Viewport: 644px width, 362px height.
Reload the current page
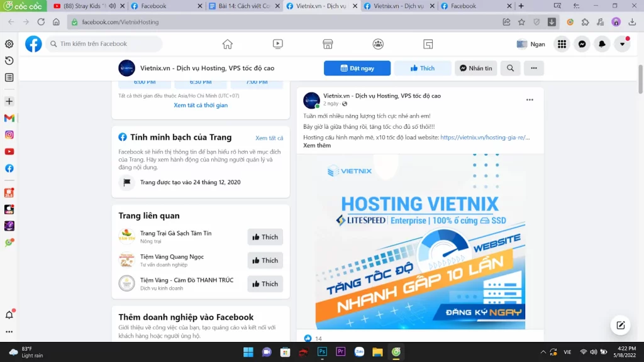(41, 22)
